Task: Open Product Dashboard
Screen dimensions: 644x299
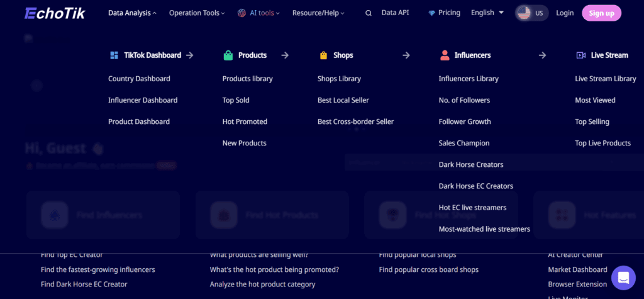Action: [139, 121]
